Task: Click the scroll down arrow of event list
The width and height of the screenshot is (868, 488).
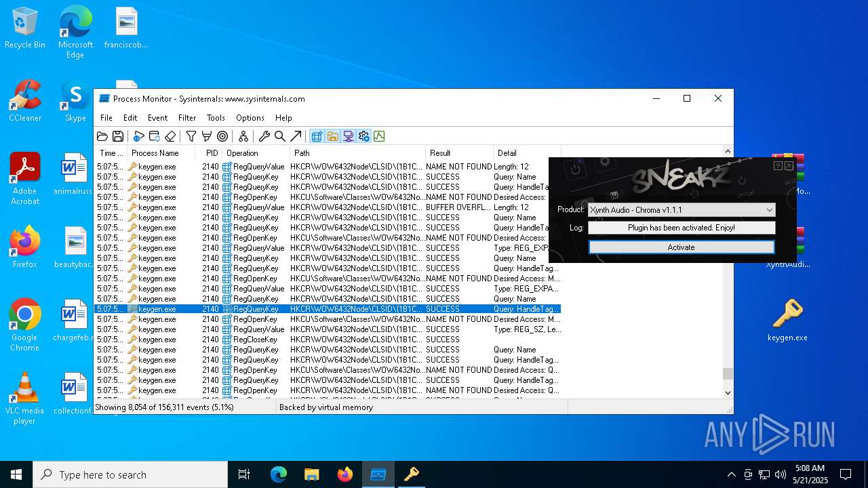Action: (728, 392)
